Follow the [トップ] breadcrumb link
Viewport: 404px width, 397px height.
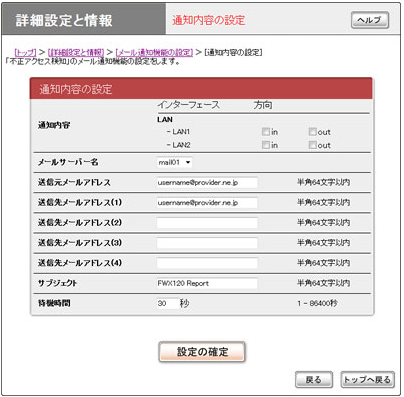[x=25, y=52]
